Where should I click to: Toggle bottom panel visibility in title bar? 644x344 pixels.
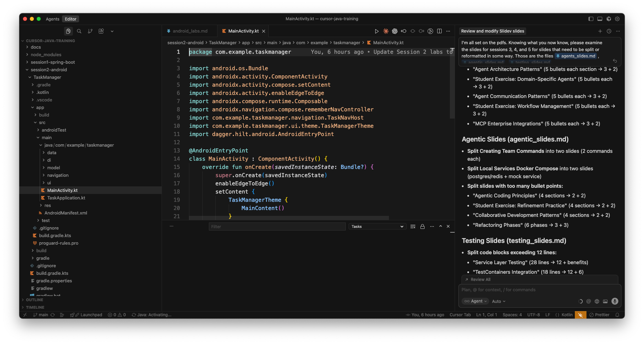point(600,19)
